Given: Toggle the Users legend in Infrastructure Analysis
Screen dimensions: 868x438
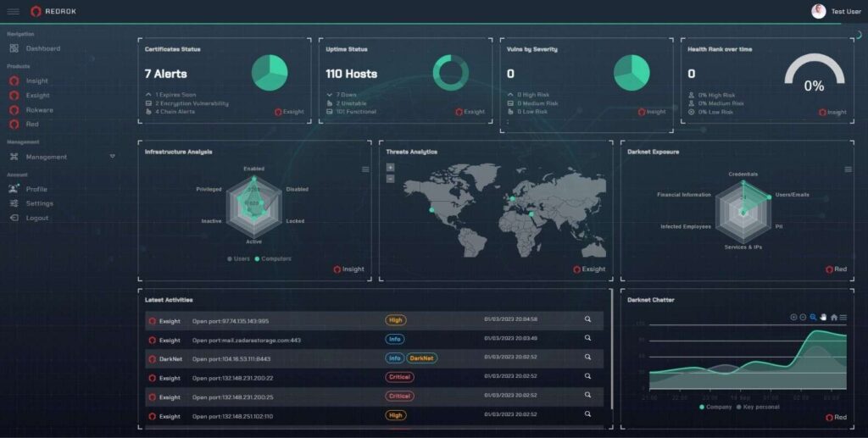Looking at the screenshot, I should tap(238, 259).
